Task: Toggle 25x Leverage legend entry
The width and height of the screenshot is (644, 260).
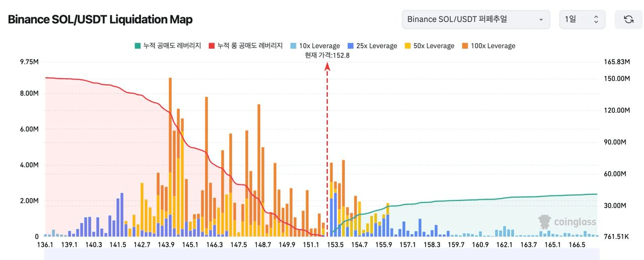Action: (x=372, y=46)
